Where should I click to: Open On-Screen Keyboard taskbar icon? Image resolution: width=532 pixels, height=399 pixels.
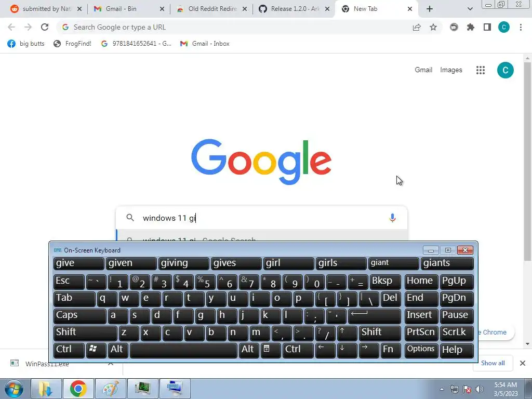pos(175,389)
